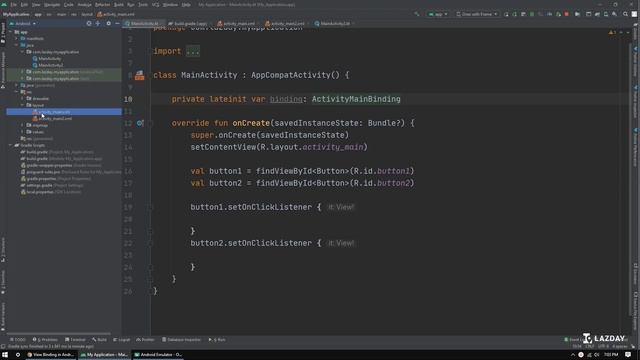The width and height of the screenshot is (640, 360).
Task: Open Search Everywhere magnifier icon
Action: click(625, 14)
